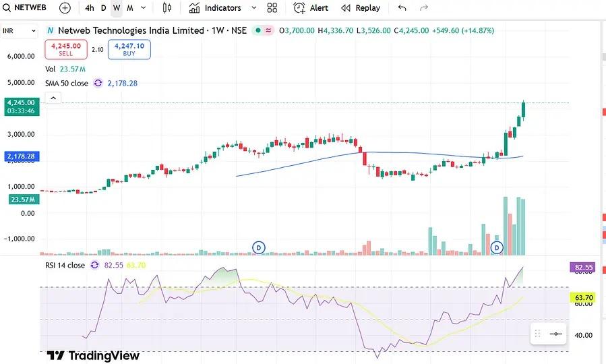Expand the Indicators favorites dropdown arrow
The image size is (606, 364).
tap(254, 7)
